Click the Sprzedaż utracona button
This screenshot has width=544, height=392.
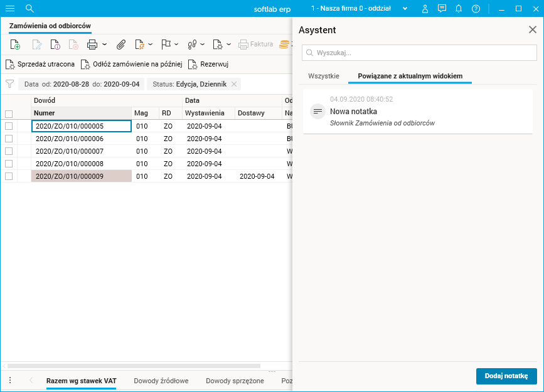pyautogui.click(x=41, y=64)
